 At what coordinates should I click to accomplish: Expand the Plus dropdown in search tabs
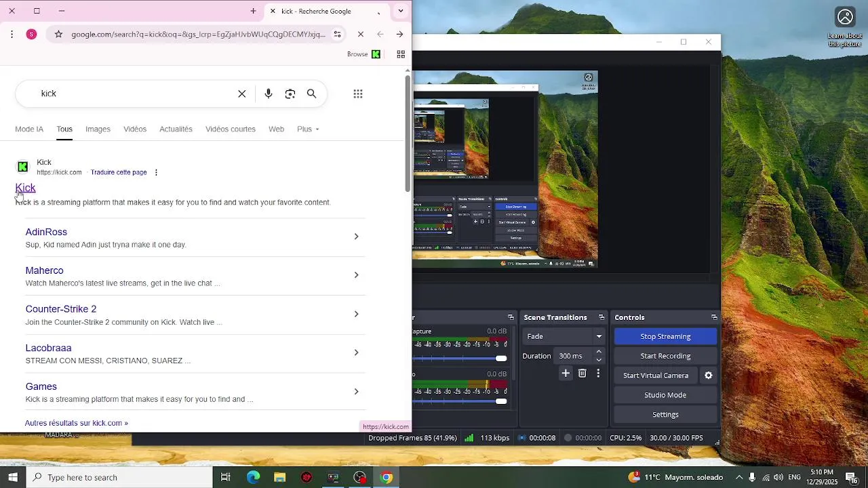click(x=308, y=129)
